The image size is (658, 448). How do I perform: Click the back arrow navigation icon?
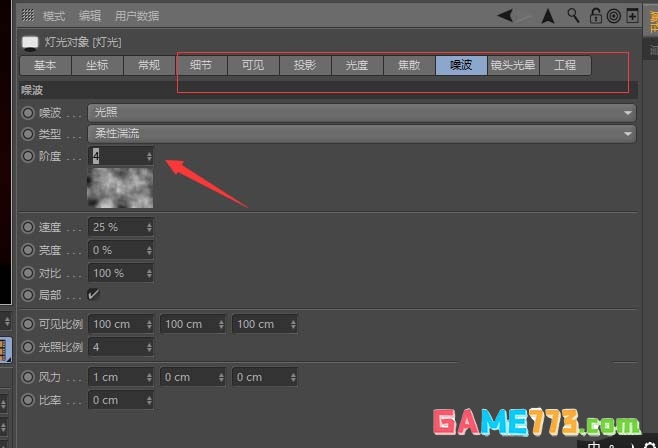pos(508,16)
